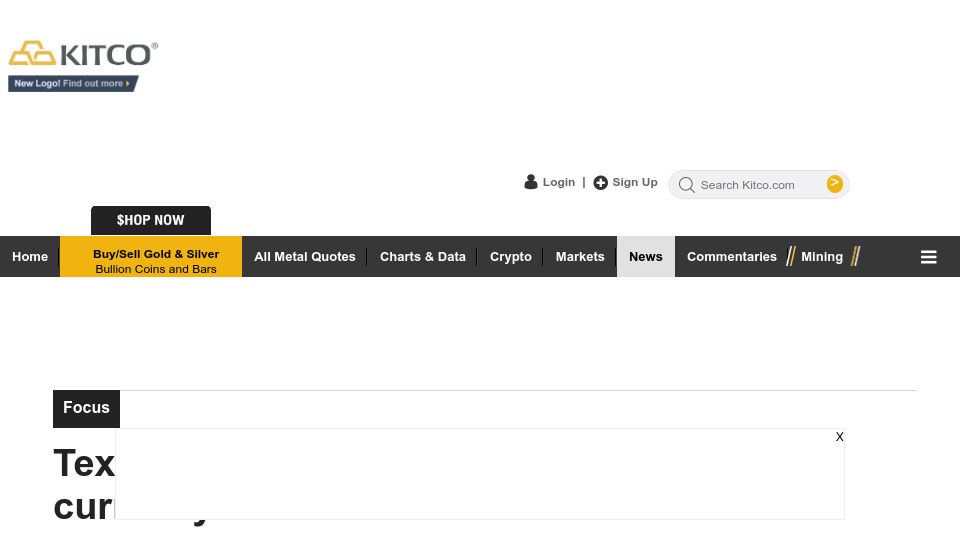
Task: Click the Kitco logo
Action: pyautogui.click(x=83, y=54)
